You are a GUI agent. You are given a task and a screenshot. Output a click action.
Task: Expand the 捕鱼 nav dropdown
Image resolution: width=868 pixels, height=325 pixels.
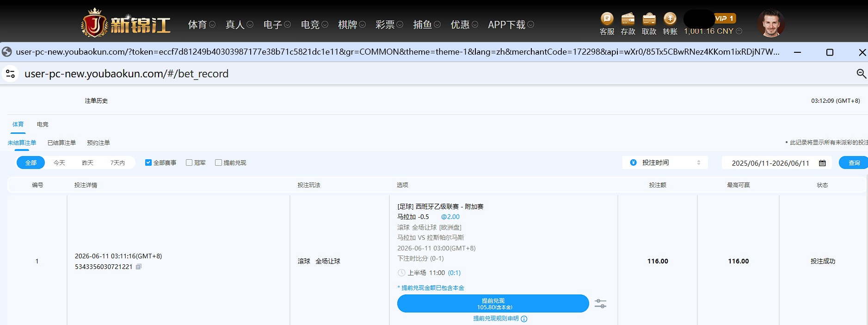(x=437, y=25)
